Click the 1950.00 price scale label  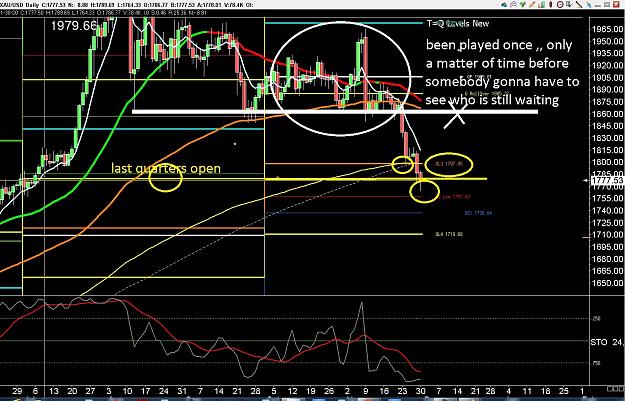pyautogui.click(x=607, y=41)
